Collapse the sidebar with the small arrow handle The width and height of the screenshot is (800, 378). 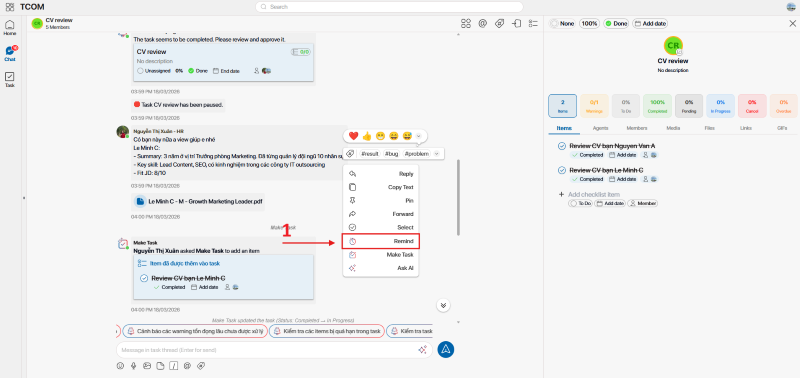[23, 197]
